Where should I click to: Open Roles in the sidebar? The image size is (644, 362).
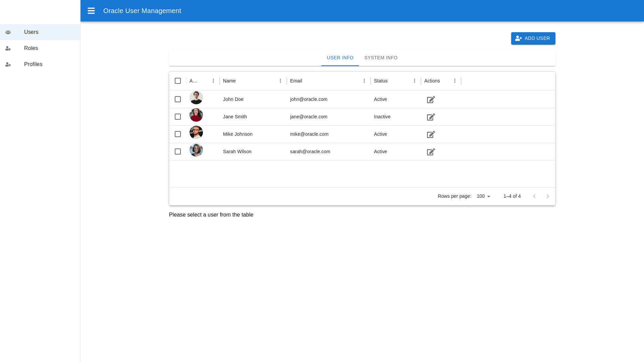pyautogui.click(x=31, y=48)
